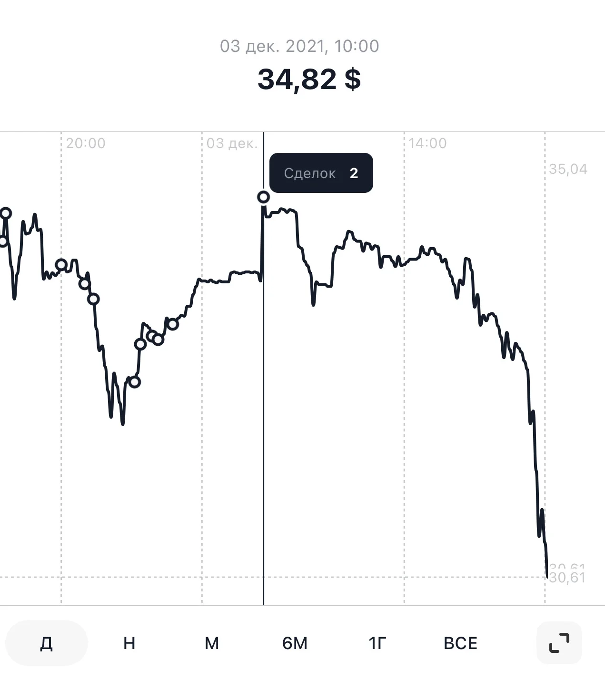Click the trade marker on 20:00 gridline

[x=61, y=264]
